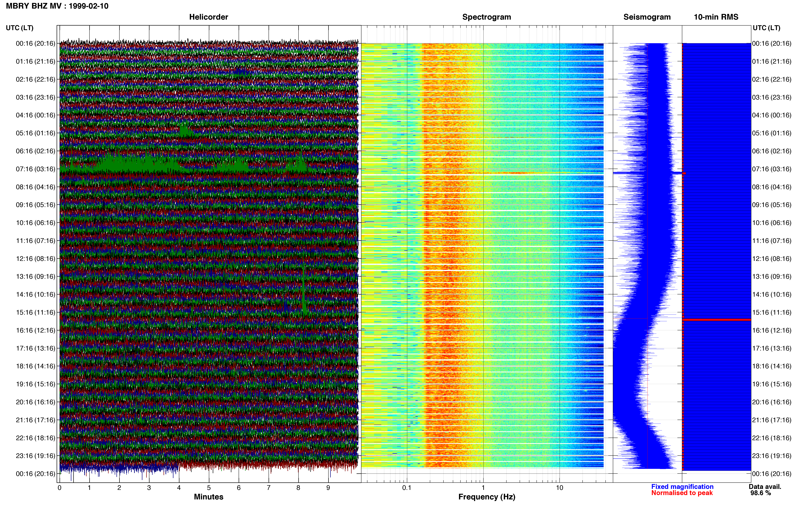The height and width of the screenshot is (508, 812).
Task: Click the left 05:16 (01:16) time label
Action: pyautogui.click(x=36, y=133)
